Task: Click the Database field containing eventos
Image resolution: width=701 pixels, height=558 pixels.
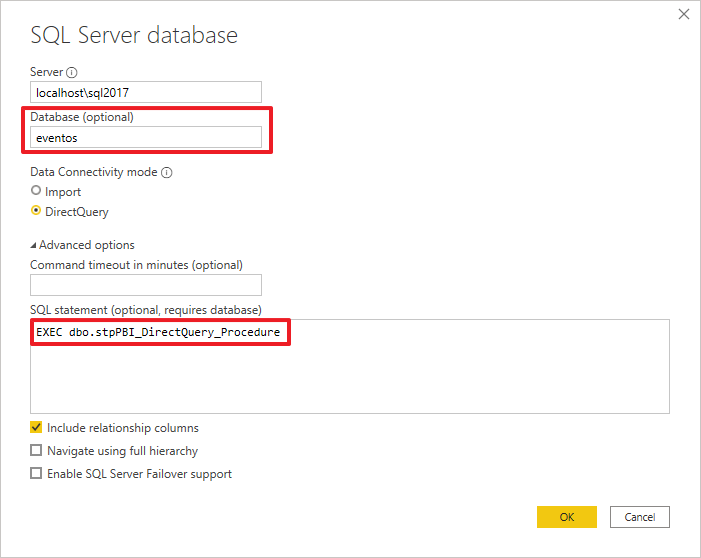Action: pyautogui.click(x=146, y=137)
